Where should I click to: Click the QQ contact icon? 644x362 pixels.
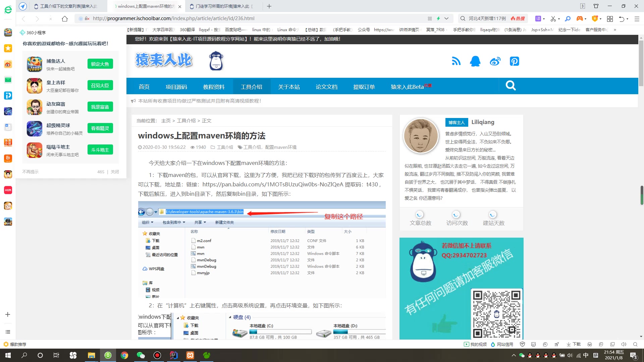[475, 61]
